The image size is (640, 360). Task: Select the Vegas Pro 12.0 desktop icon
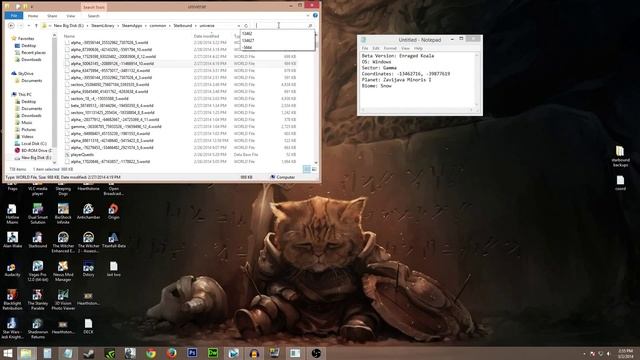tap(38, 271)
